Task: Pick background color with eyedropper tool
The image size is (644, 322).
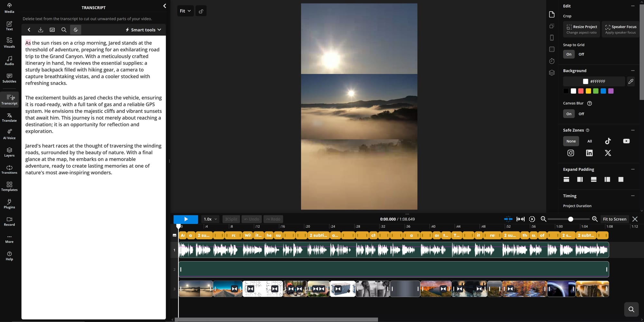Action: click(631, 81)
